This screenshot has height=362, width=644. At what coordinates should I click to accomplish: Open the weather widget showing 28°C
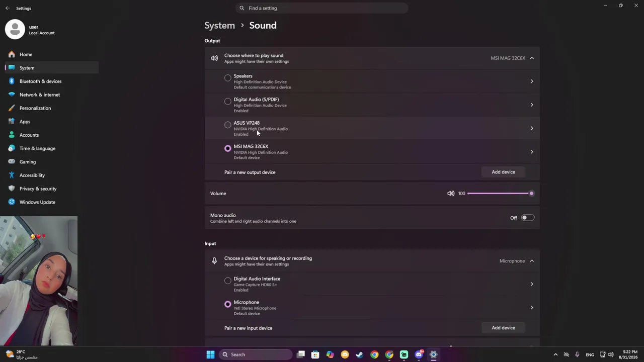22,354
